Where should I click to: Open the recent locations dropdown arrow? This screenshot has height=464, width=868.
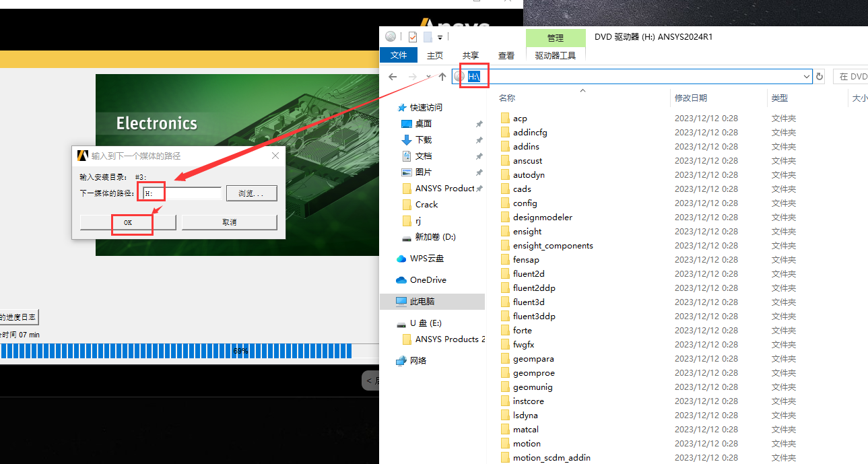coord(428,77)
